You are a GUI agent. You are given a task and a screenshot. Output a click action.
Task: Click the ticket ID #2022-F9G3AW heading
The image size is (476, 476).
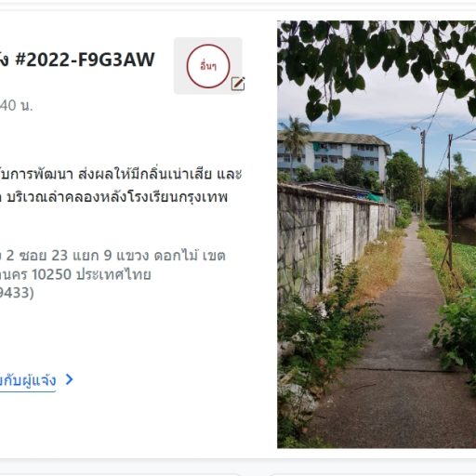[77, 59]
